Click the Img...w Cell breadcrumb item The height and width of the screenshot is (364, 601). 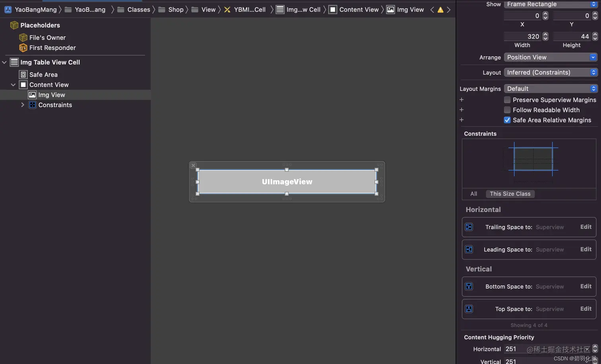point(298,10)
